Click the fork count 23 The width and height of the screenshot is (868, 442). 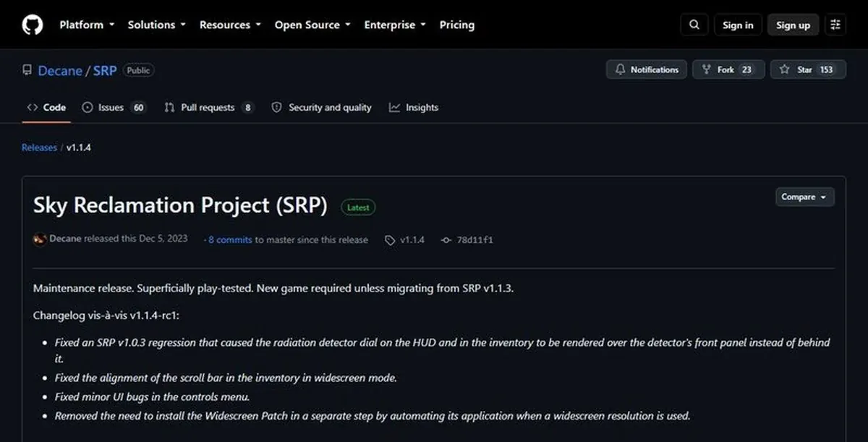click(746, 69)
